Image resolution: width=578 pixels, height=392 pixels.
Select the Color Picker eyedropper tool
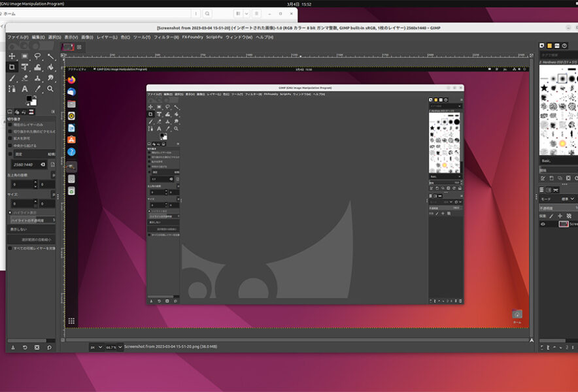click(x=37, y=89)
